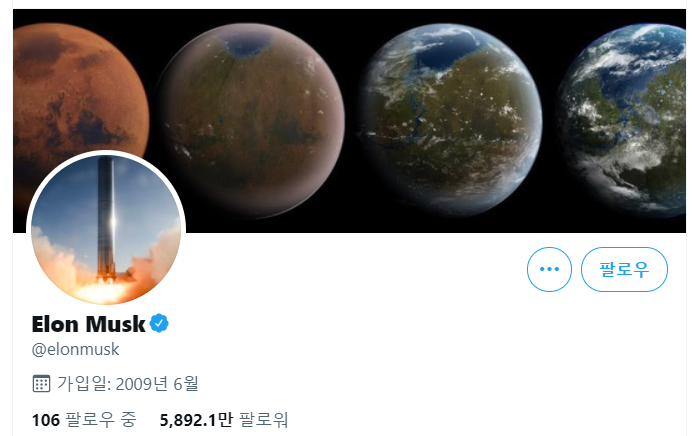Screen dimensions: 695x436
Task: Click the bold 5,892.1만 follower count
Action: coord(196,420)
